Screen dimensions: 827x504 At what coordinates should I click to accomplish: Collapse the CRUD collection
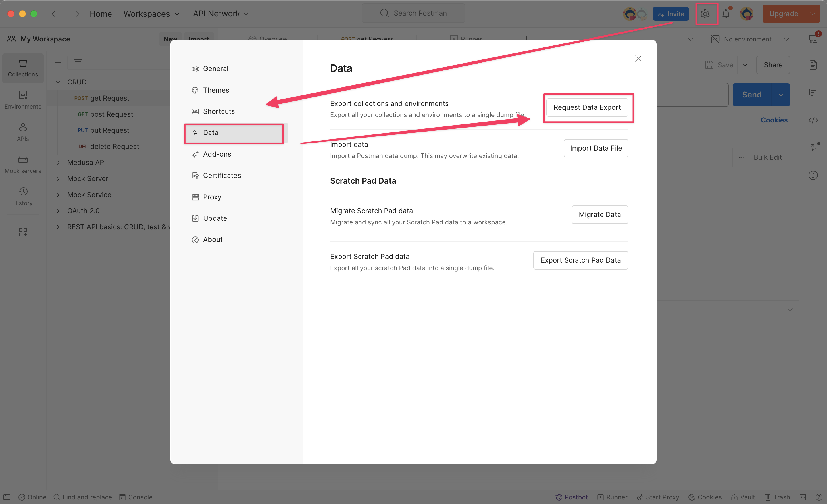(x=58, y=82)
